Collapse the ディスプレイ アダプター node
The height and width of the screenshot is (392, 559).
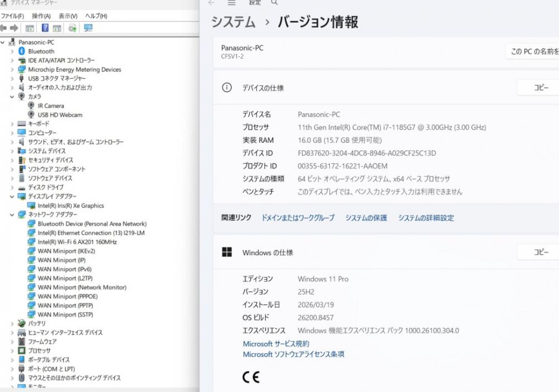(12, 197)
